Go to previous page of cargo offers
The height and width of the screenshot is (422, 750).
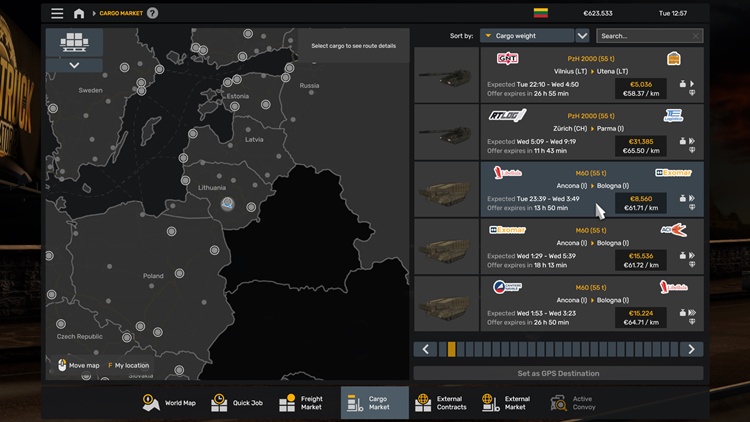click(x=426, y=349)
